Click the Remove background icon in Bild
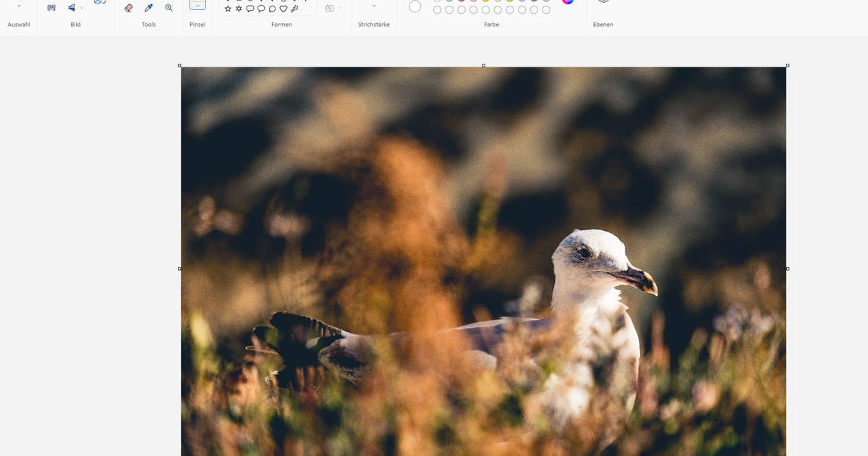The image size is (868, 456). tap(51, 8)
